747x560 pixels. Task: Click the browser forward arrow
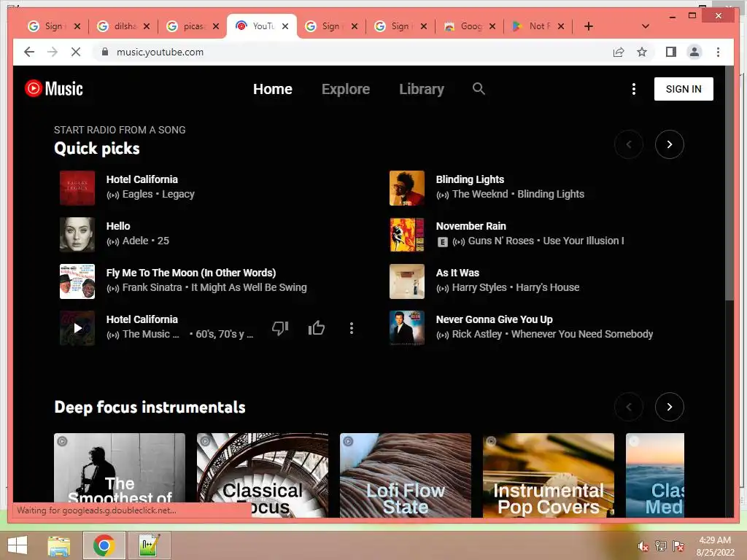pos(53,52)
